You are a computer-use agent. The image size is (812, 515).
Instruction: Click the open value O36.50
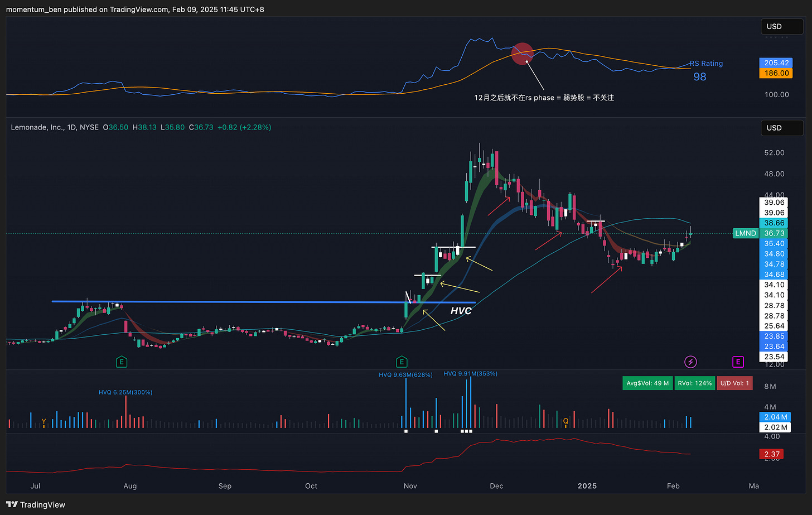tap(115, 127)
